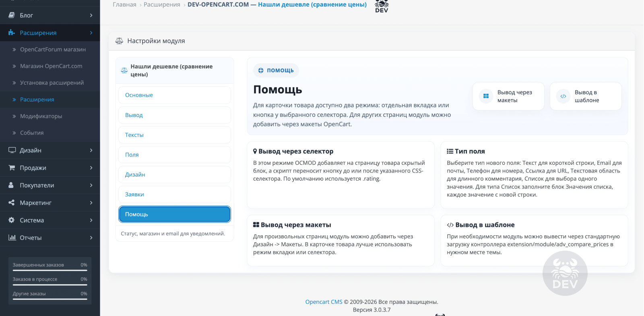Expand the Блог menu chevron
Screen dimensions: 644x316
91,15
